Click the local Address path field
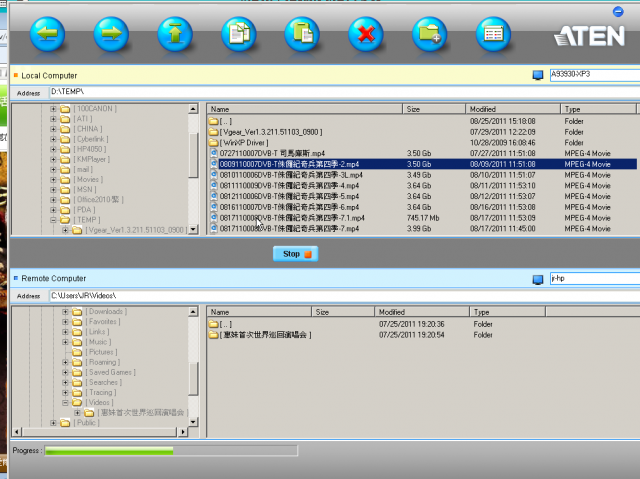This screenshot has height=479, width=640. [x=344, y=92]
